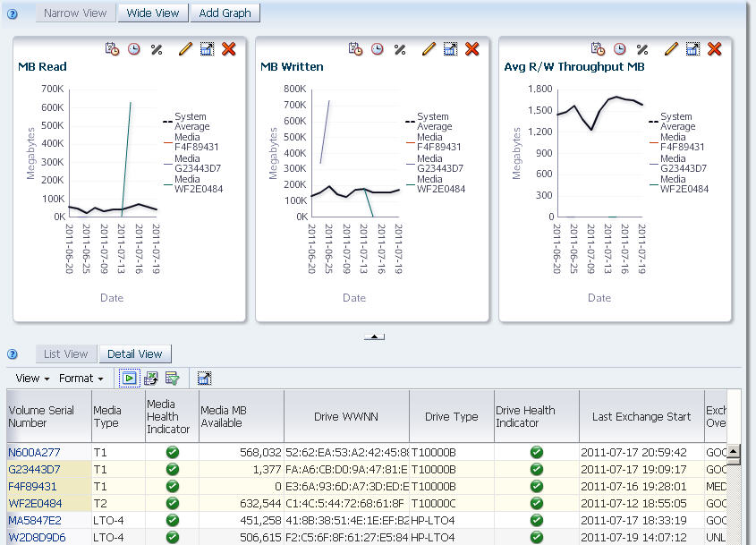The height and width of the screenshot is (545, 756).
Task: Click the Wide View button
Action: point(153,13)
